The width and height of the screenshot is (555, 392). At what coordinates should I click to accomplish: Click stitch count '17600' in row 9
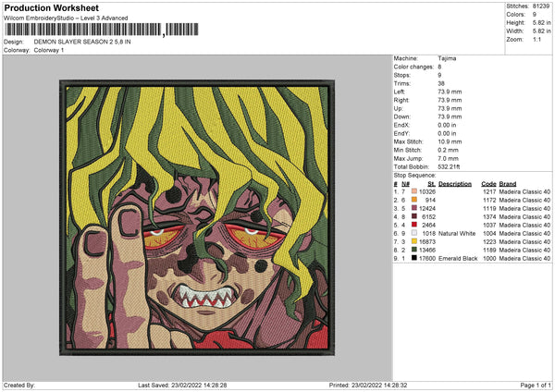(427, 258)
